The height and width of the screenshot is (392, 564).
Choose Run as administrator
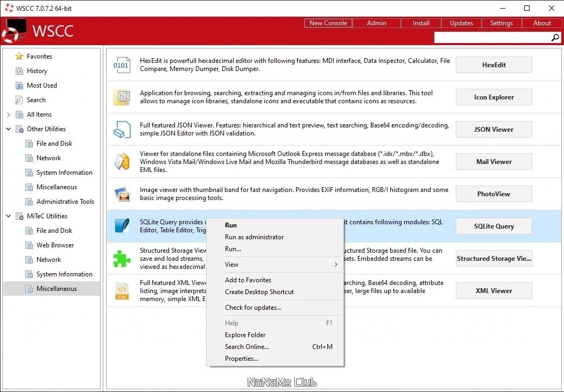click(275, 237)
